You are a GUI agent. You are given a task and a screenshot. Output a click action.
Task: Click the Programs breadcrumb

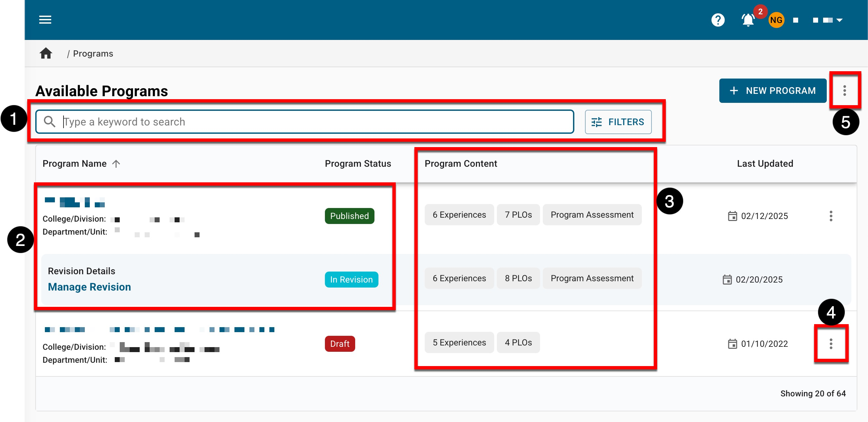(x=93, y=54)
